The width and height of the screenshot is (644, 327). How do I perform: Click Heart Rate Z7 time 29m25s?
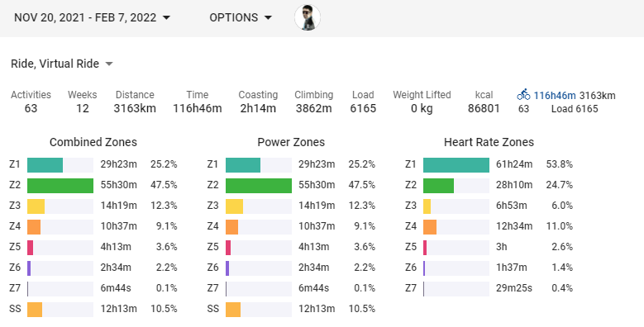click(514, 288)
